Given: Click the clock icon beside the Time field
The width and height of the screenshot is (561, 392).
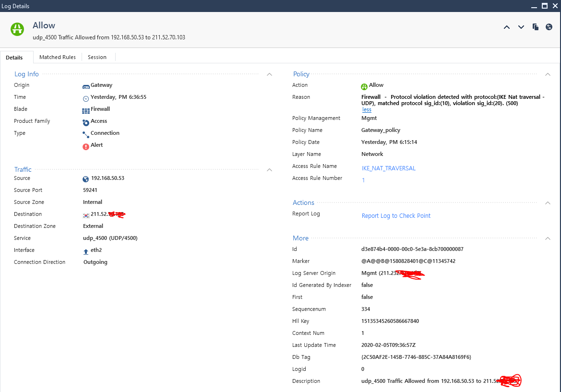Looking at the screenshot, I should pos(85,97).
